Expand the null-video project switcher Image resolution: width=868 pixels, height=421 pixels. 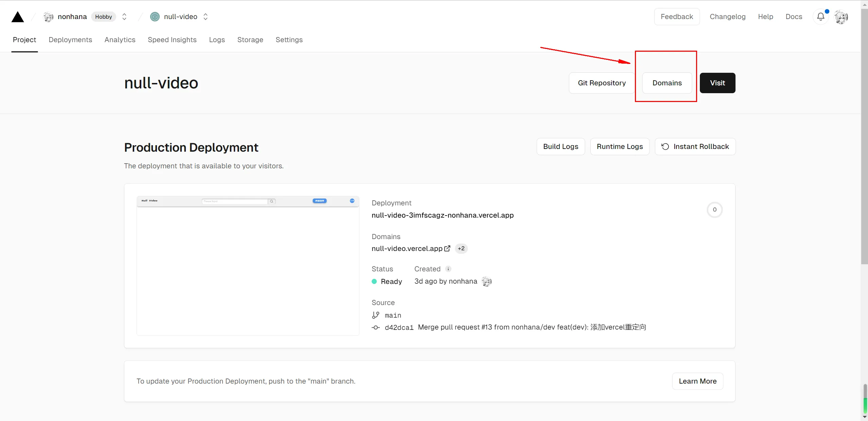pos(206,17)
